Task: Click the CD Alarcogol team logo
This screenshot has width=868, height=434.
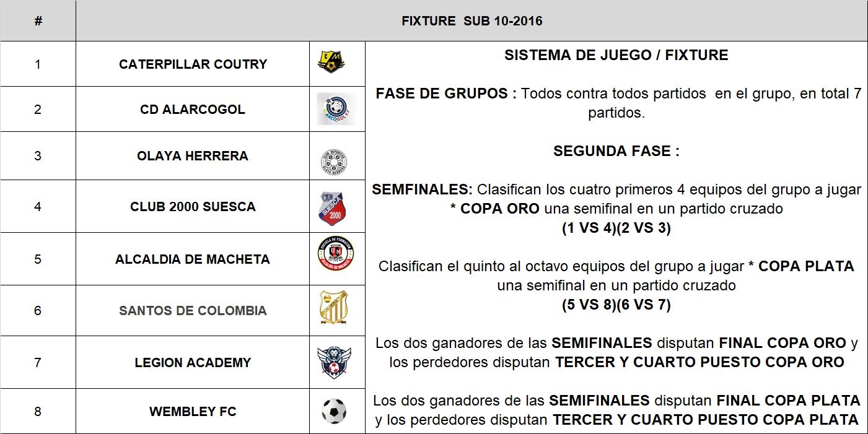Action: tap(336, 109)
